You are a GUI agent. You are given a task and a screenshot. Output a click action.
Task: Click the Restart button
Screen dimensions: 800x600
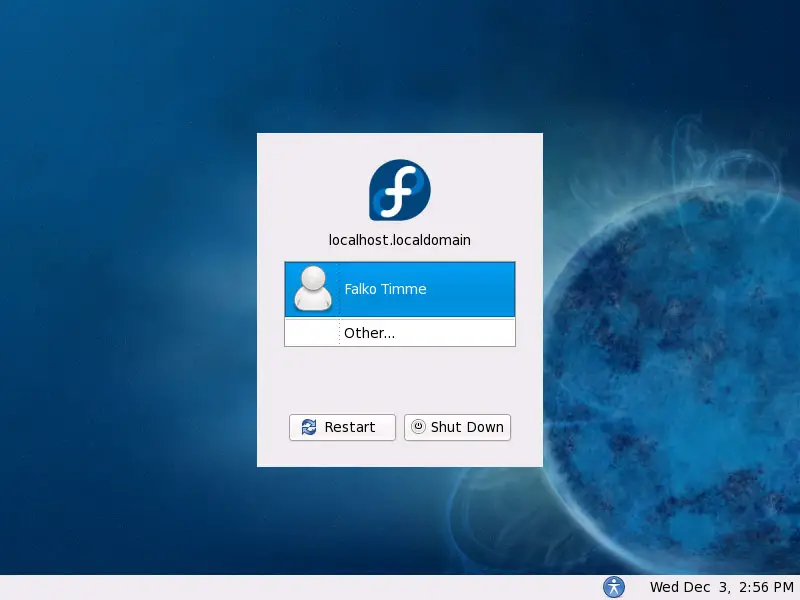342,427
